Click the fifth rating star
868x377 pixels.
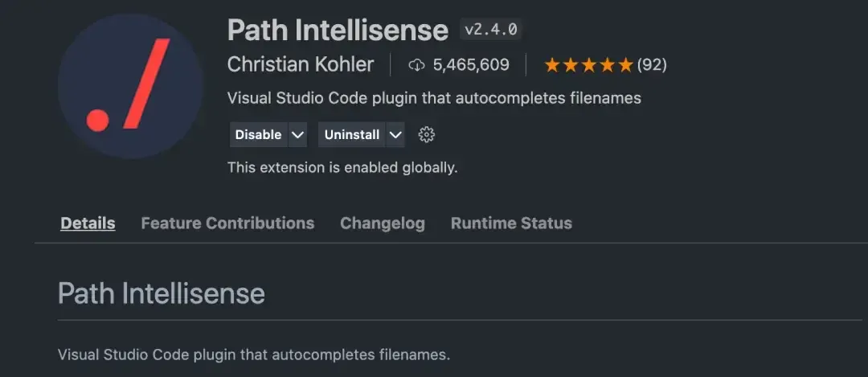pos(626,65)
